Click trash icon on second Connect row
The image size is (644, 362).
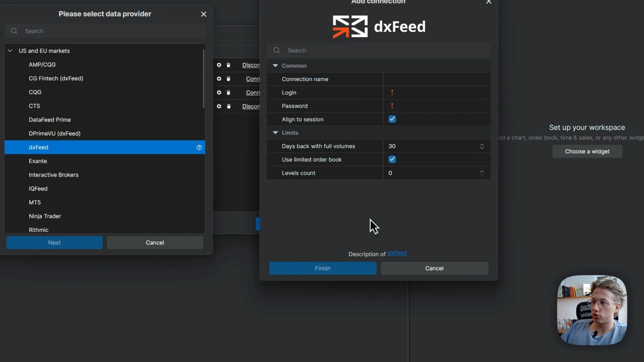click(x=228, y=93)
